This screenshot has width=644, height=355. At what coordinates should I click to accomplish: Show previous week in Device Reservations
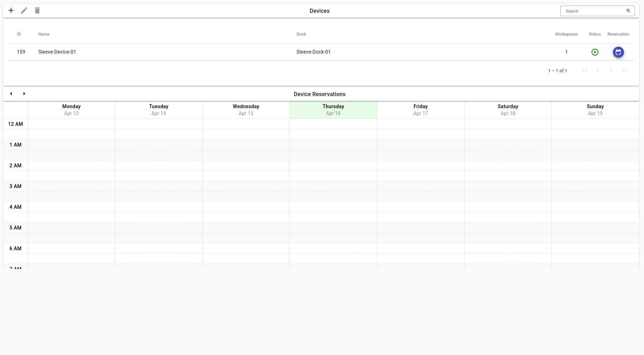click(x=11, y=94)
